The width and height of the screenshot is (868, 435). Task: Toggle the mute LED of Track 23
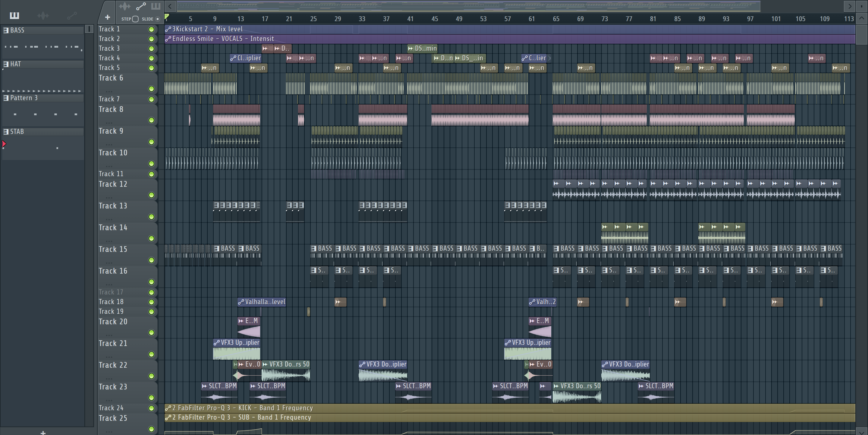tap(152, 398)
